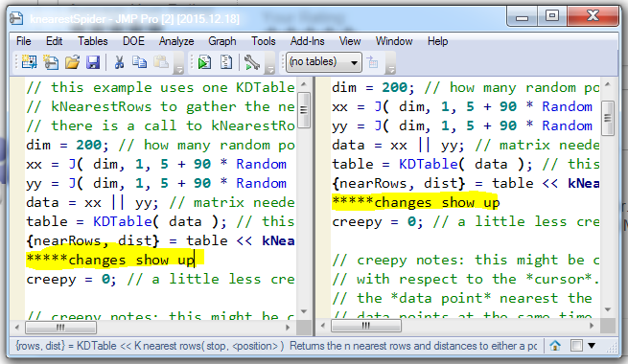Click '// kNearestRows to gather' comment line
628x364 pixels.
pyautogui.click(x=160, y=106)
